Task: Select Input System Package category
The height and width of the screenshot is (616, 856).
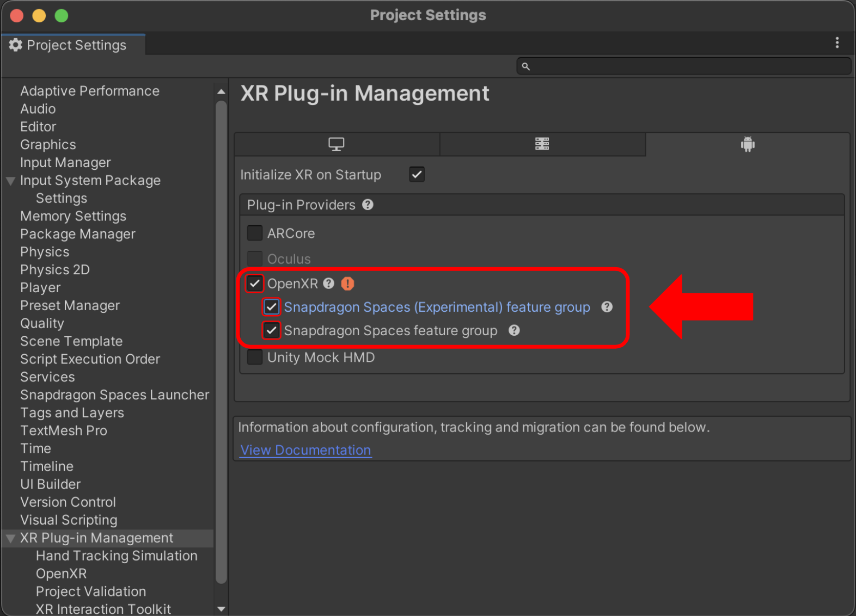Action: [90, 181]
